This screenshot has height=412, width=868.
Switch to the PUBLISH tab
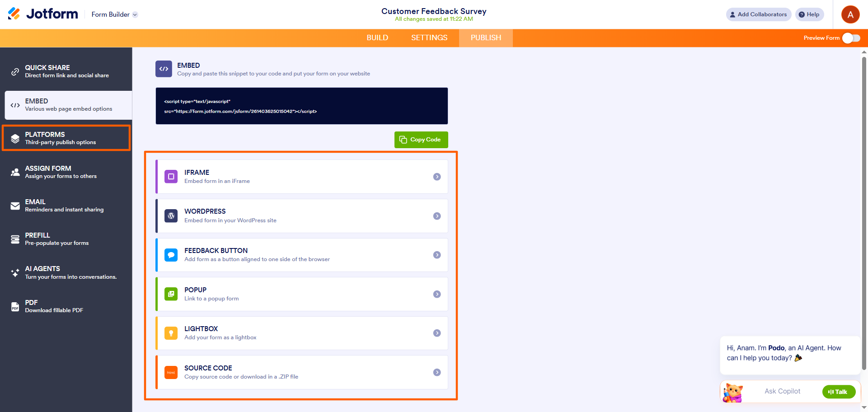[x=486, y=38]
